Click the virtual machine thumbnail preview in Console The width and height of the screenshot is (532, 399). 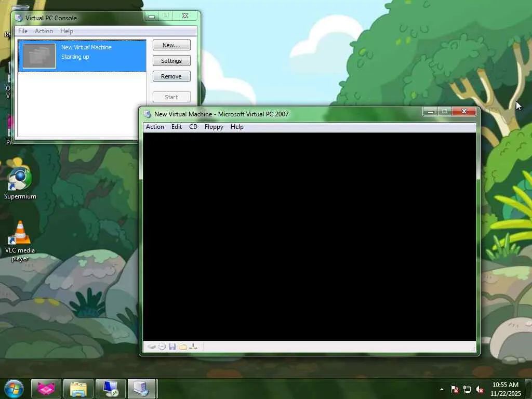pyautogui.click(x=39, y=56)
